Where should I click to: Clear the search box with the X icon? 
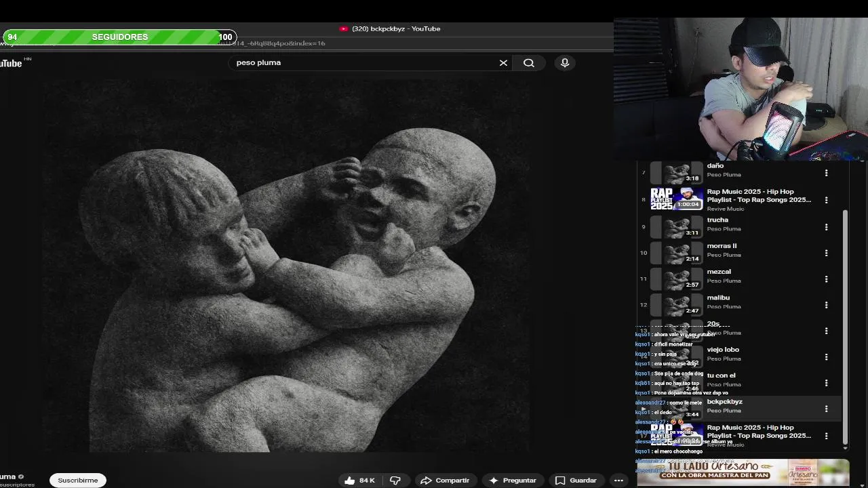(x=503, y=63)
